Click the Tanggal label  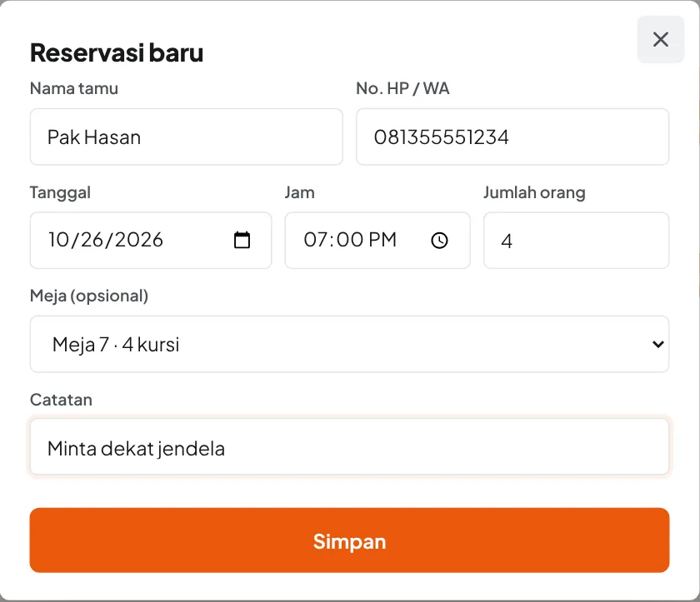coord(60,192)
